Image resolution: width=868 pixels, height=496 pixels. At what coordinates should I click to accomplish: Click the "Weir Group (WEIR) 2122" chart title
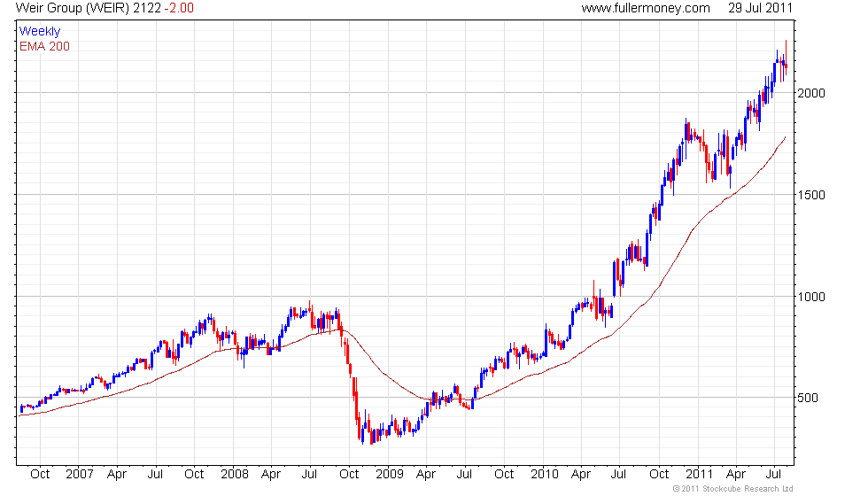[x=89, y=8]
